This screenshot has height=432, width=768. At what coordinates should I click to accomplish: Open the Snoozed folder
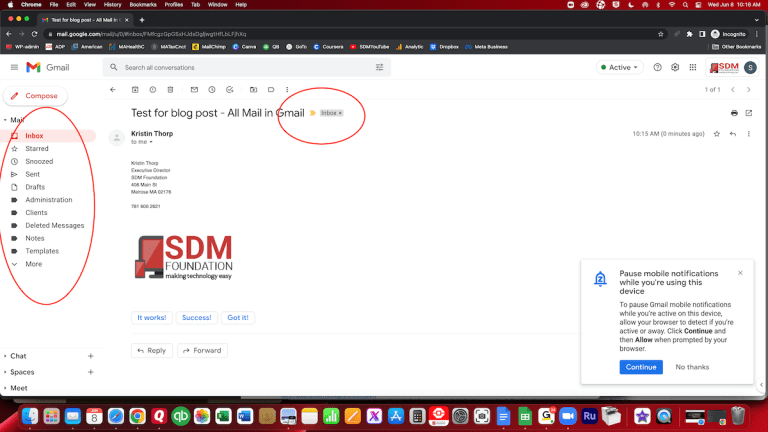pyautogui.click(x=39, y=161)
